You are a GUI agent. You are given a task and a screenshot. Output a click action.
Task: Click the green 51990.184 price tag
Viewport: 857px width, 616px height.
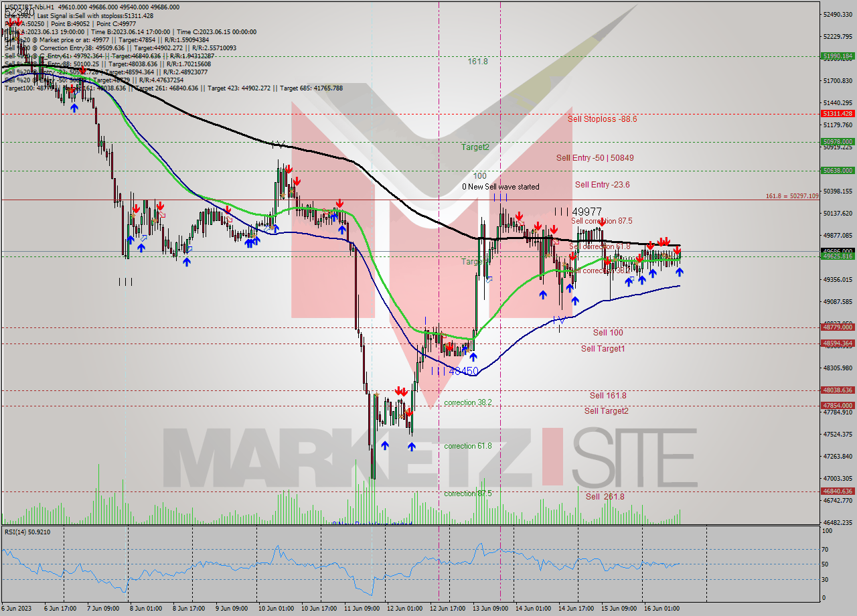[838, 56]
